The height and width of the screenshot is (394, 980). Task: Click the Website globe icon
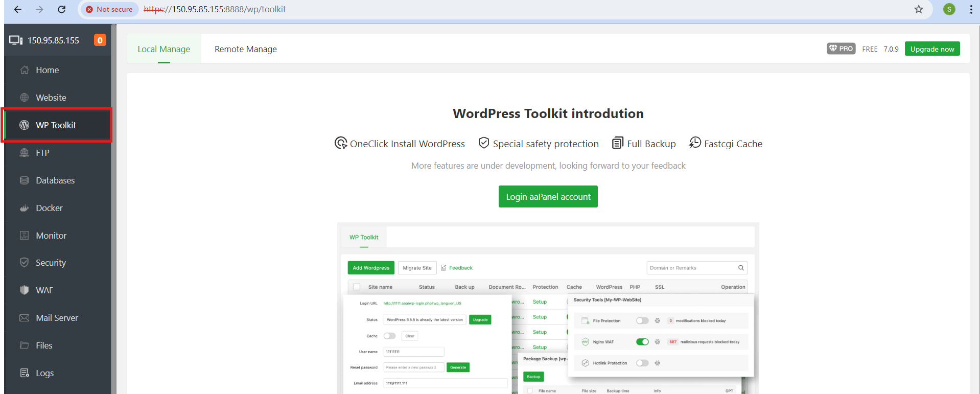[24, 97]
